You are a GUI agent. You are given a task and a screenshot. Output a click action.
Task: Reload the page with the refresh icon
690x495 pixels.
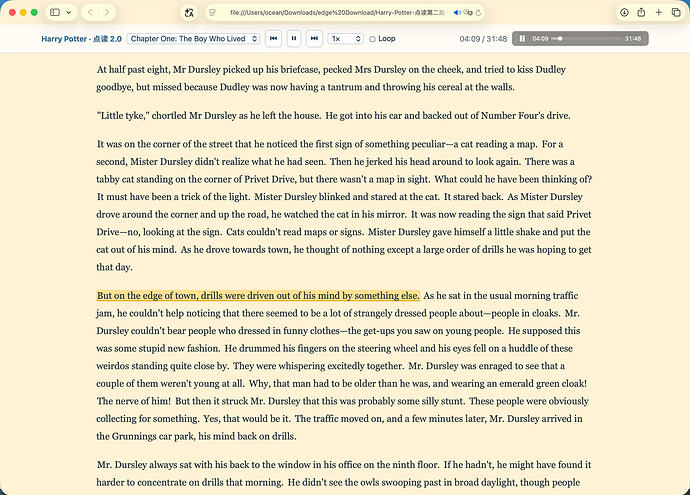[x=478, y=13]
